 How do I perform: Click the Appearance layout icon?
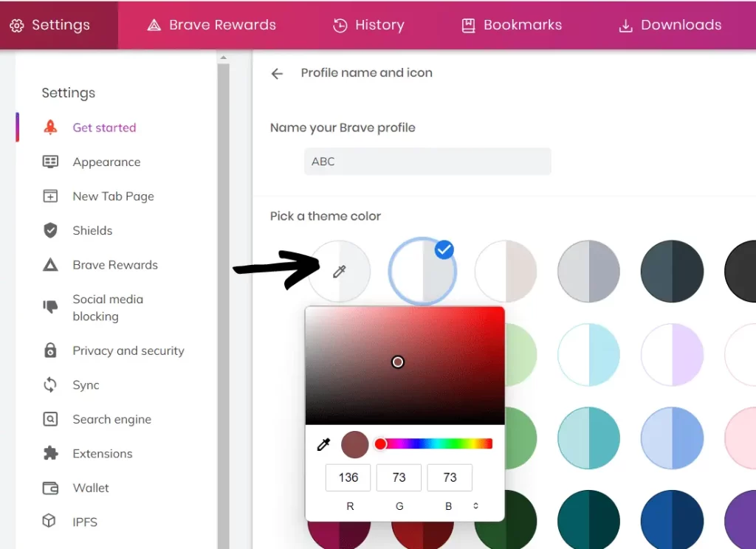pyautogui.click(x=50, y=162)
